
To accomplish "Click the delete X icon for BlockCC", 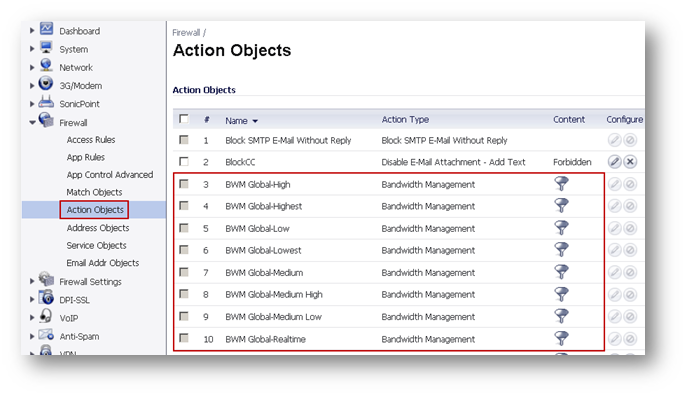I will point(630,162).
